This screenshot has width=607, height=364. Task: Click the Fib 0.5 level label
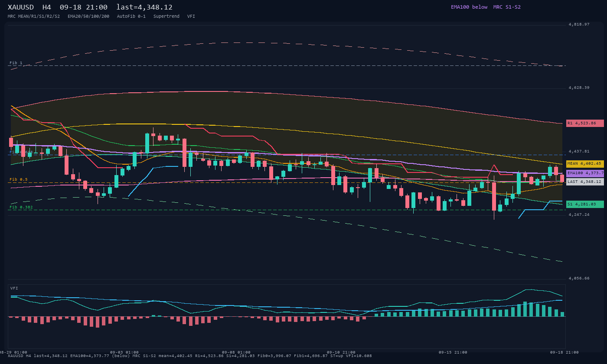(x=19, y=179)
